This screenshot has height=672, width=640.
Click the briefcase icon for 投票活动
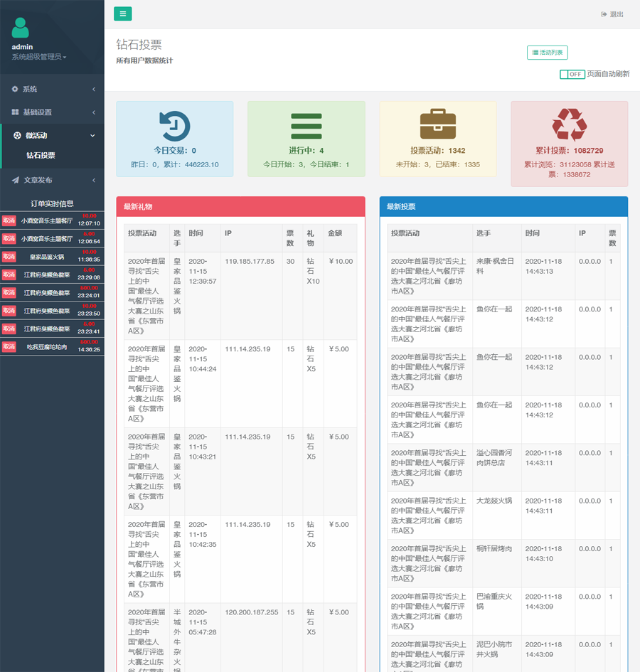[437, 125]
